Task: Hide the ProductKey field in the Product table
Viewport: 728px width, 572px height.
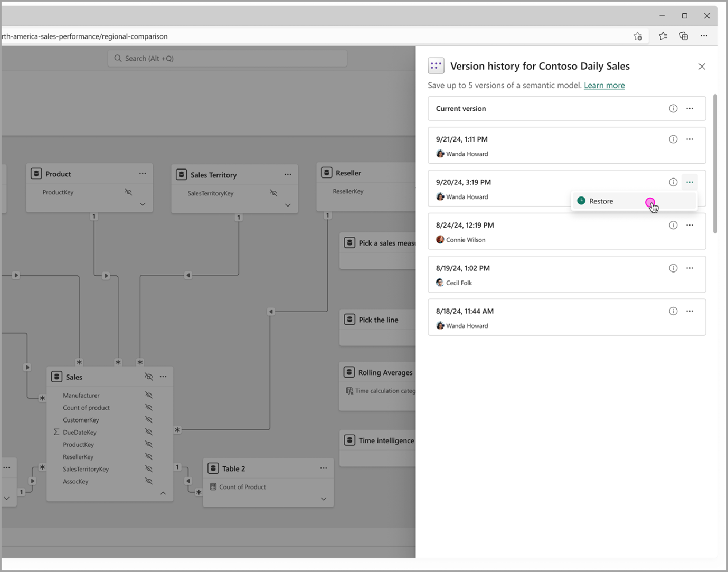Action: (128, 192)
